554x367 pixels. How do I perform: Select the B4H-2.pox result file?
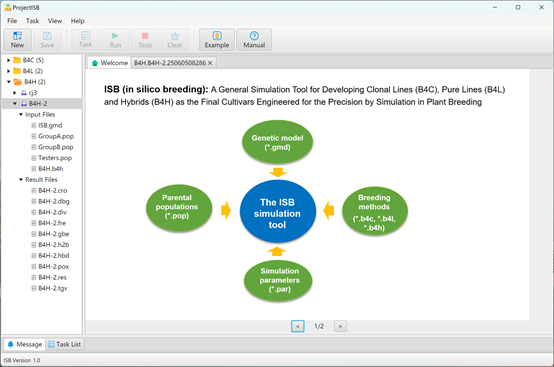click(53, 267)
